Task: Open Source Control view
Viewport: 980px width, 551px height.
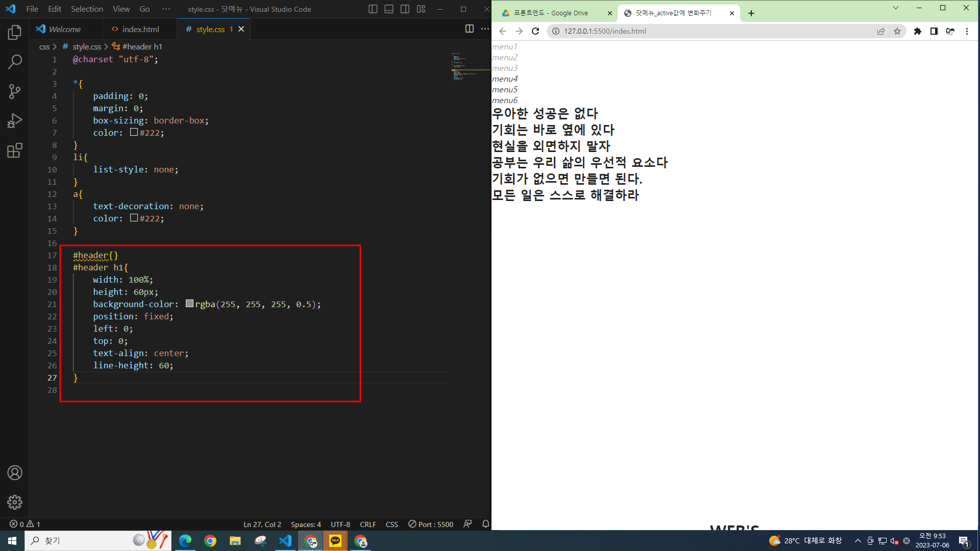Action: [x=15, y=92]
